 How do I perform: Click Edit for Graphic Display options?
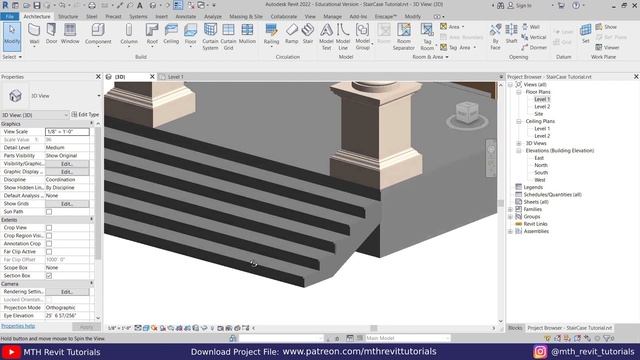pyautogui.click(x=67, y=172)
